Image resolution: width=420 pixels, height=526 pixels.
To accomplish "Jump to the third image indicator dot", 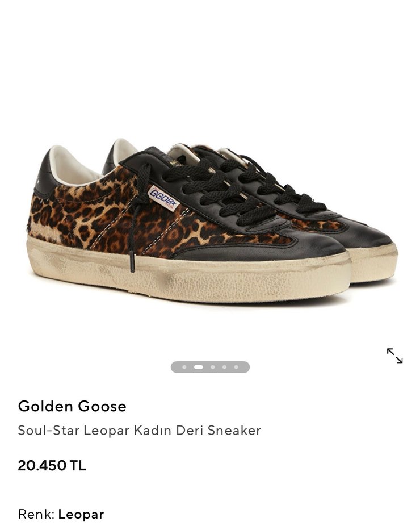I will tap(212, 367).
